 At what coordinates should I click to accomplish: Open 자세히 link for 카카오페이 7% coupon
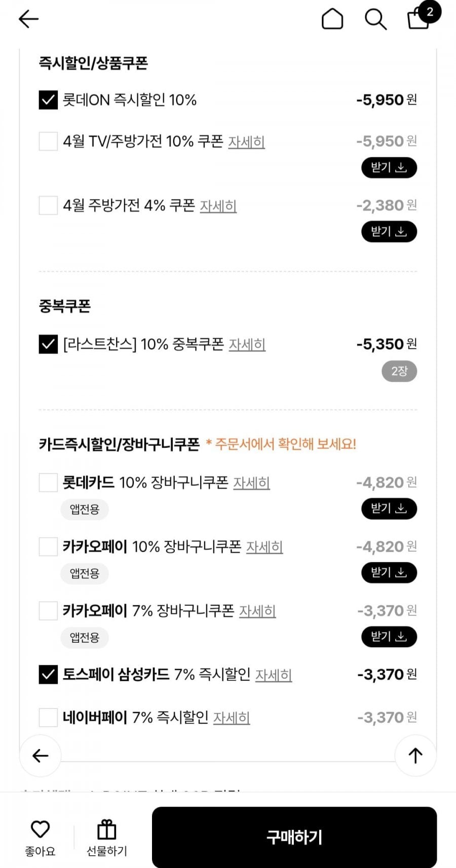click(257, 611)
